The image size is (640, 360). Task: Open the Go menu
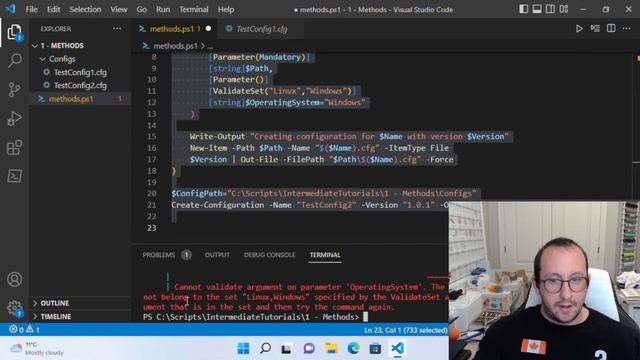pyautogui.click(x=142, y=9)
